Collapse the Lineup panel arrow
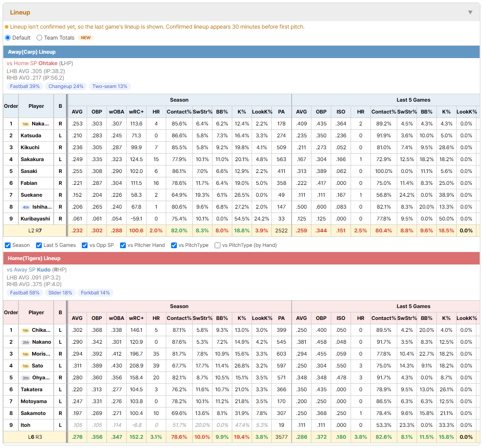 coord(470,12)
